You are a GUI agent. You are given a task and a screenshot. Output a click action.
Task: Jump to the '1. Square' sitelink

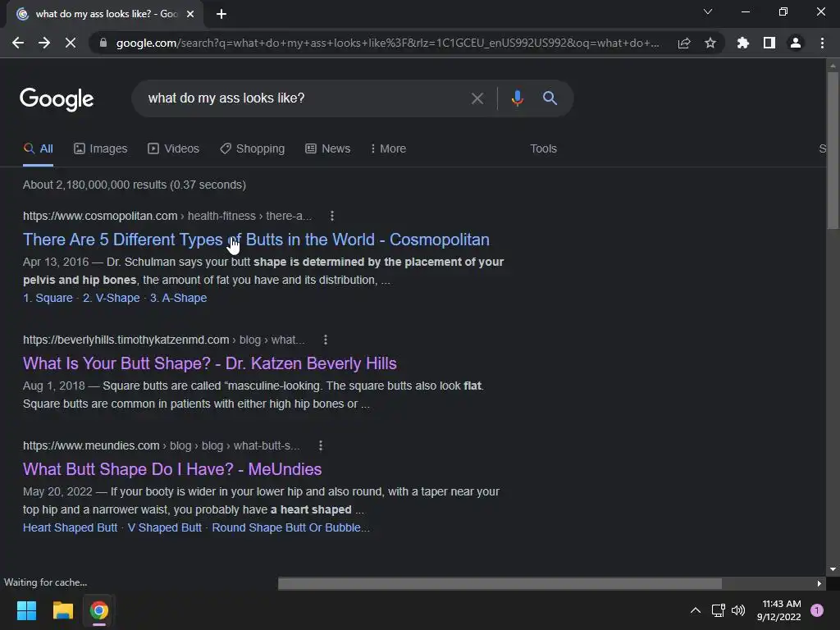[x=48, y=298]
